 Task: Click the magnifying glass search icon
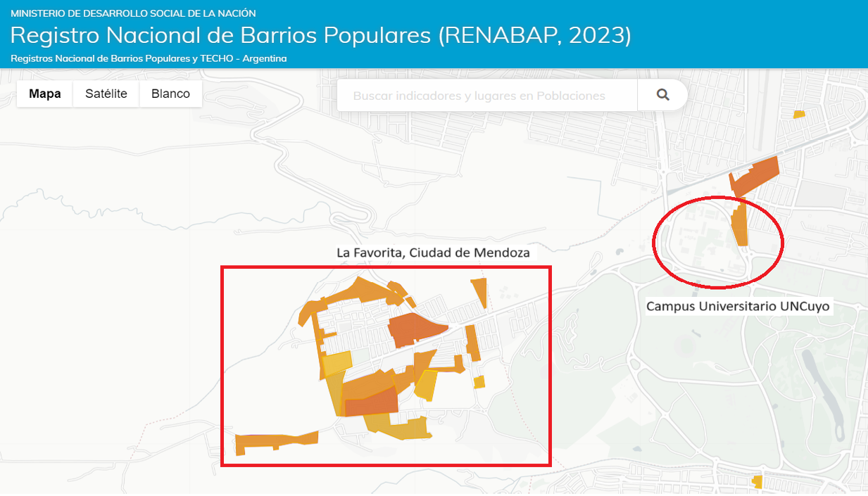[x=662, y=94]
